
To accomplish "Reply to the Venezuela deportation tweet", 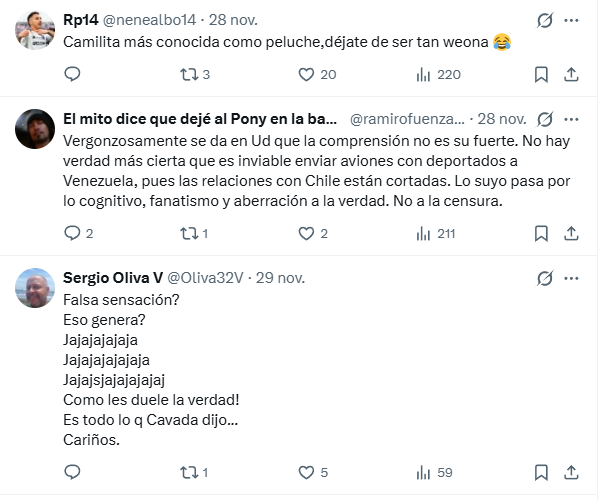I will pos(71,233).
